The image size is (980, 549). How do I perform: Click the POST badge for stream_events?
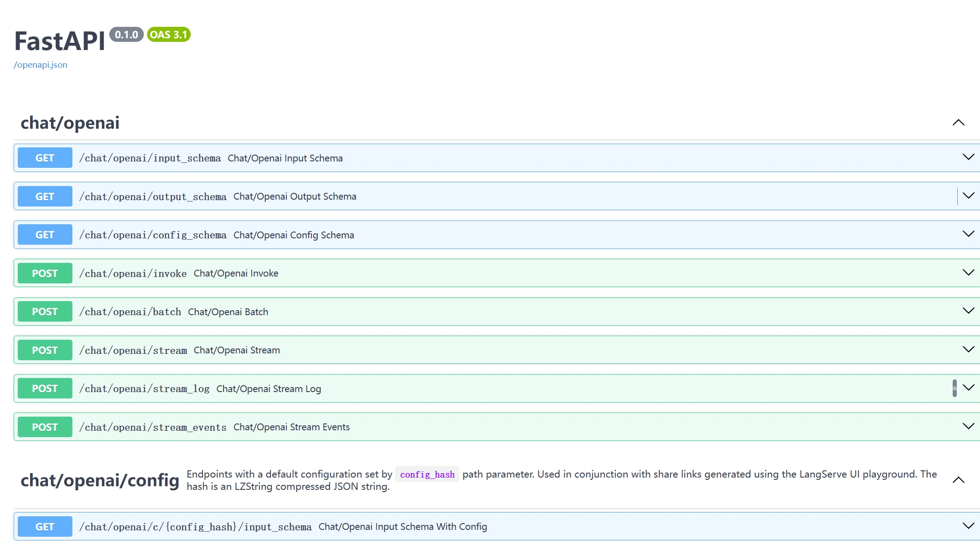pyautogui.click(x=45, y=427)
